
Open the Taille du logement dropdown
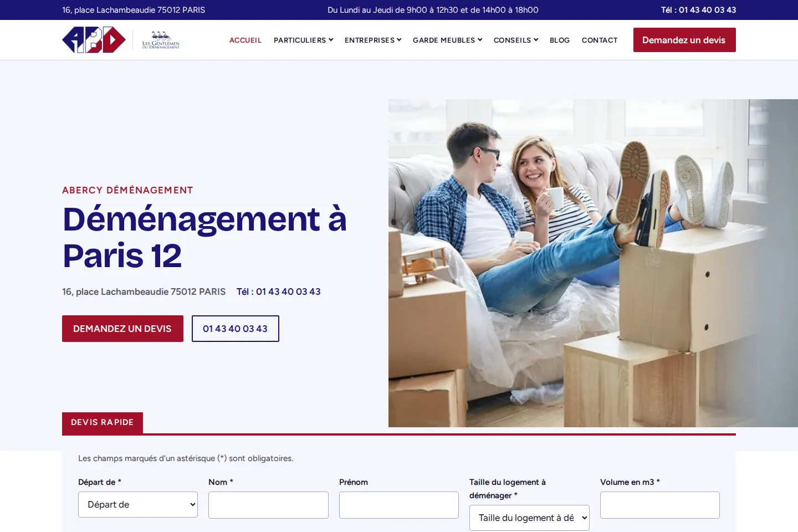[529, 518]
